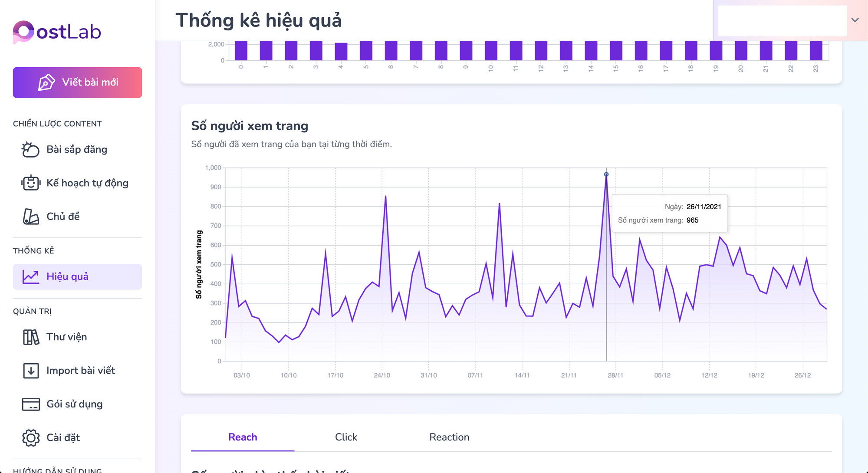Click the 12/12 label on chart axis
This screenshot has width=868, height=473.
click(709, 375)
